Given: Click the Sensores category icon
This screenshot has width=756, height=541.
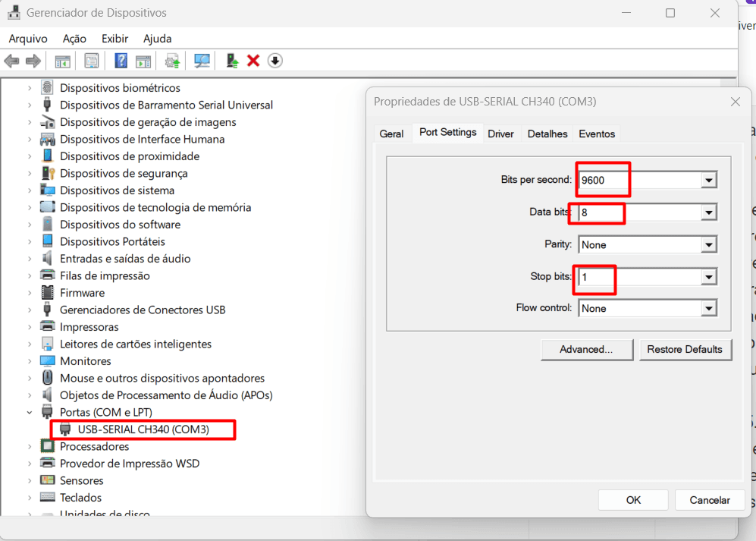Looking at the screenshot, I should [46, 480].
